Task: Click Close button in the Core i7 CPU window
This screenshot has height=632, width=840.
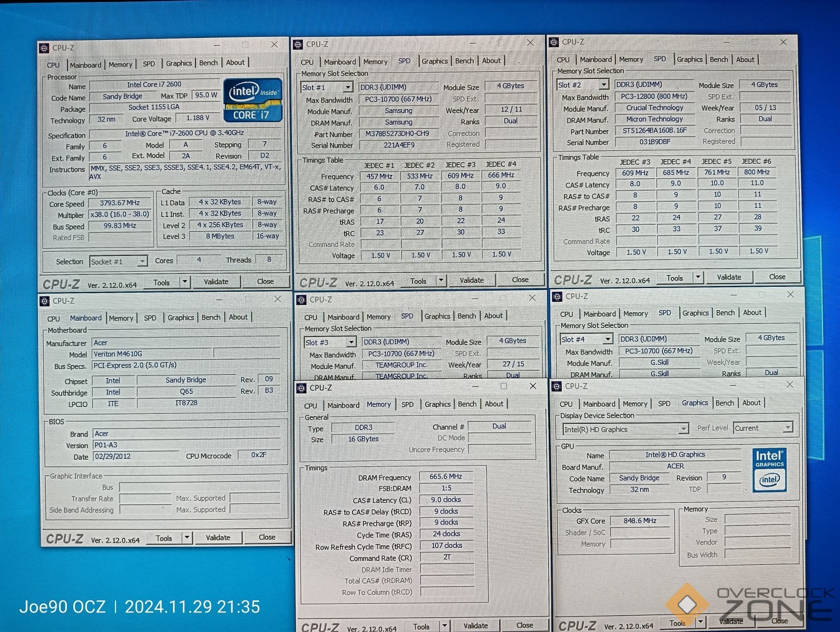Action: (265, 281)
